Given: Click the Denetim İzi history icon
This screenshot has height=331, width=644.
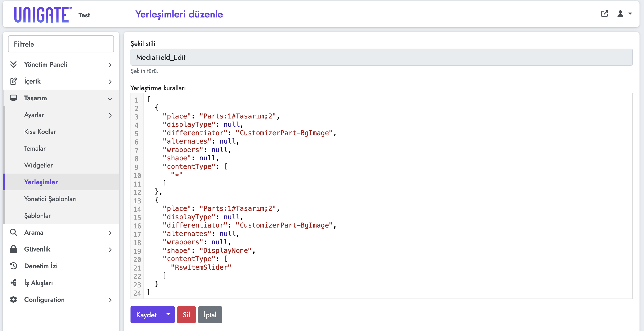Looking at the screenshot, I should click(13, 266).
